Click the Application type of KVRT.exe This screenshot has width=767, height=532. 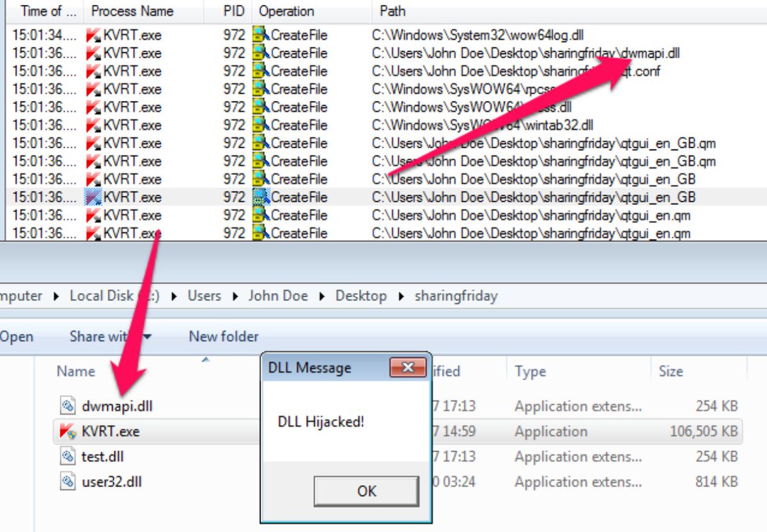point(551,431)
